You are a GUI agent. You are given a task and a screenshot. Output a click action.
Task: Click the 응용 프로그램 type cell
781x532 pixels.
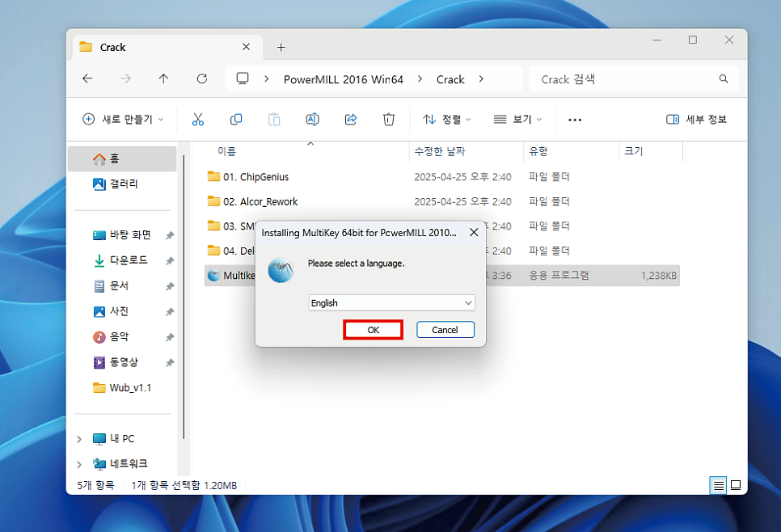point(559,276)
